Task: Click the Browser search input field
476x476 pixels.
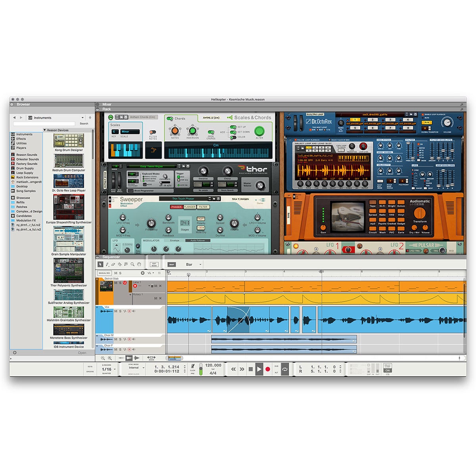Action: (x=44, y=124)
